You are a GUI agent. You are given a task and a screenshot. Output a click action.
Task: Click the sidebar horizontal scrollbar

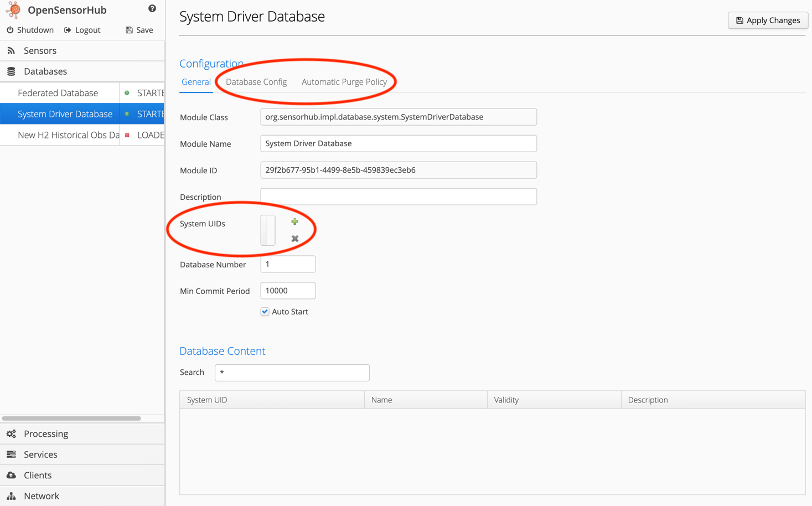(x=72, y=418)
